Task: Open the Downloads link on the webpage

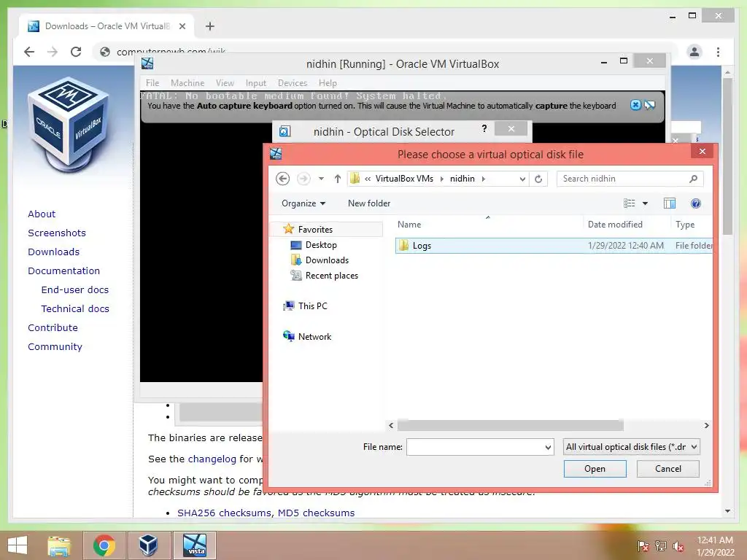Action: pyautogui.click(x=53, y=252)
